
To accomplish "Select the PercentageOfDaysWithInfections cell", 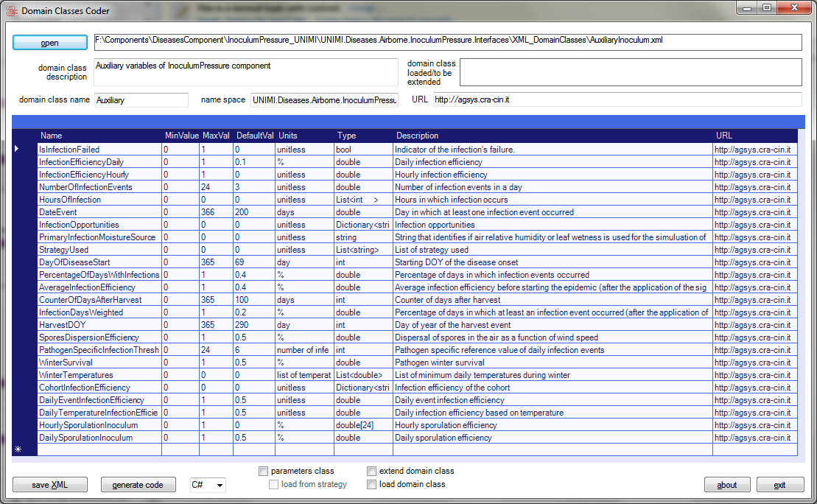I will coord(99,275).
